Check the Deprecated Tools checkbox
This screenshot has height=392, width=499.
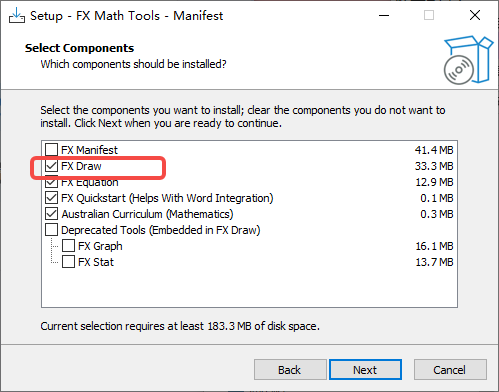(x=51, y=230)
